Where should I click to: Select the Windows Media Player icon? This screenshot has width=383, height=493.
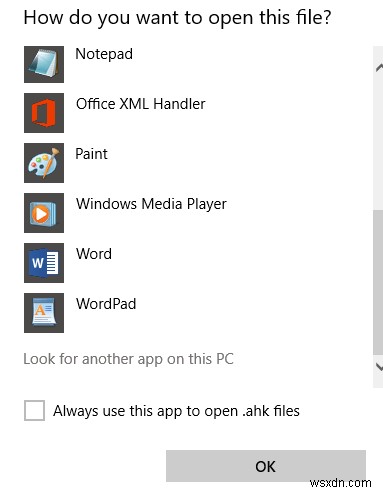click(x=44, y=213)
